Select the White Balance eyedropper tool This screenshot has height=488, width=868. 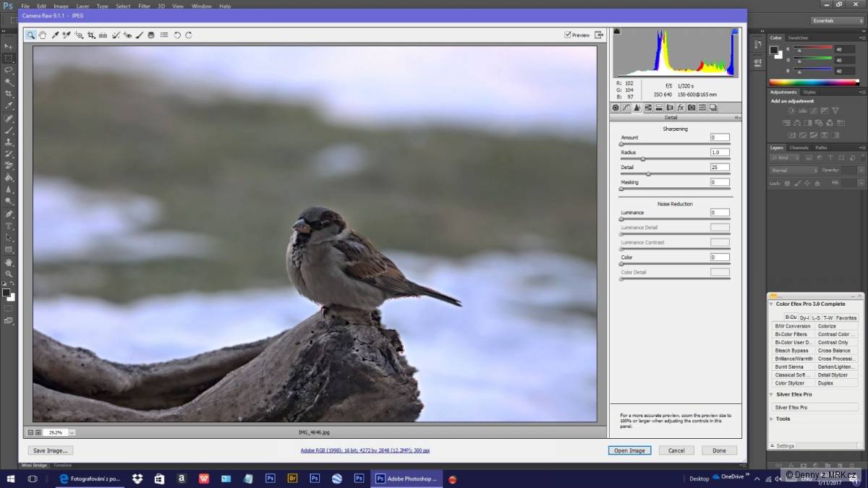pos(55,35)
